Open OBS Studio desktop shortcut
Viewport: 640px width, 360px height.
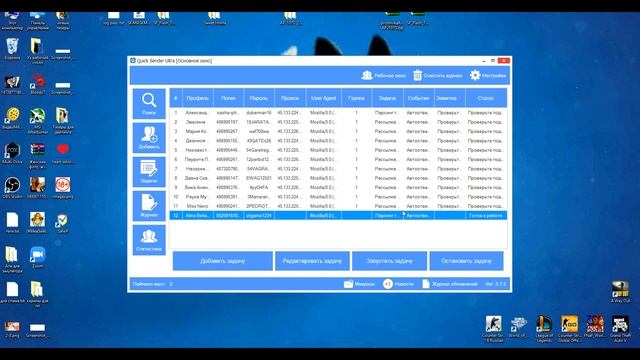point(12,187)
